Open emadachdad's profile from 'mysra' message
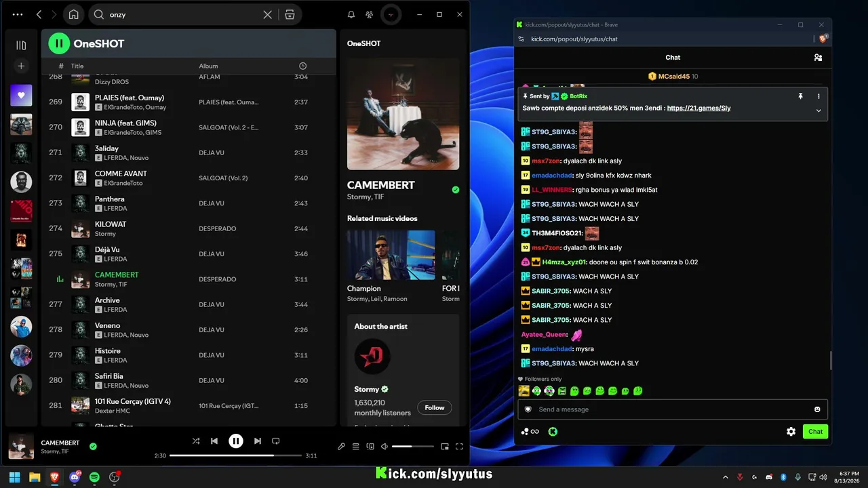This screenshot has width=868, height=488. [x=552, y=349]
